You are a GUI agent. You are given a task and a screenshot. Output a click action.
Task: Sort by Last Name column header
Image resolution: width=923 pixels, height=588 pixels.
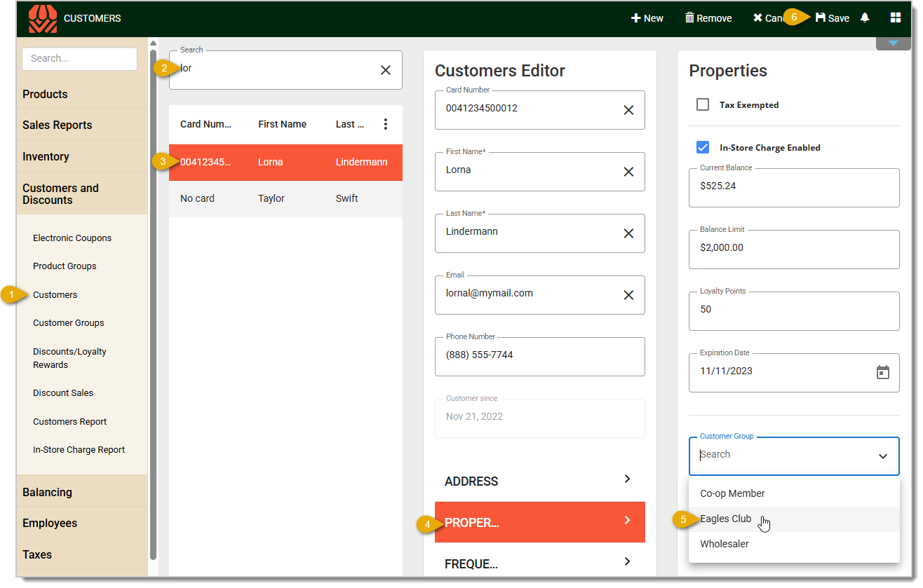click(349, 124)
